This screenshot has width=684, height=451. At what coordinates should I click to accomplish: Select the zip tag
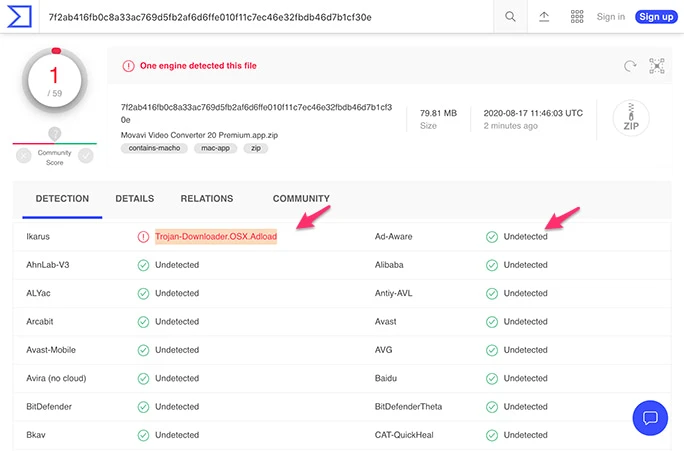[x=256, y=148]
